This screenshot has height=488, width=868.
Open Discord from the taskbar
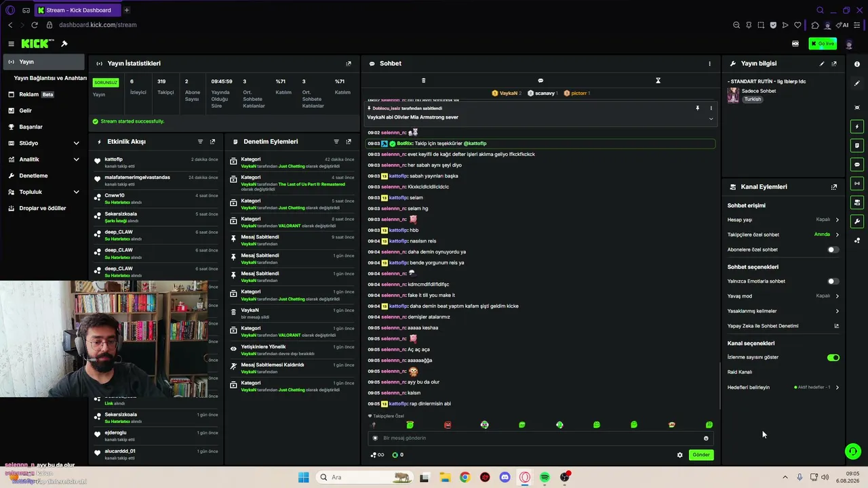505,477
